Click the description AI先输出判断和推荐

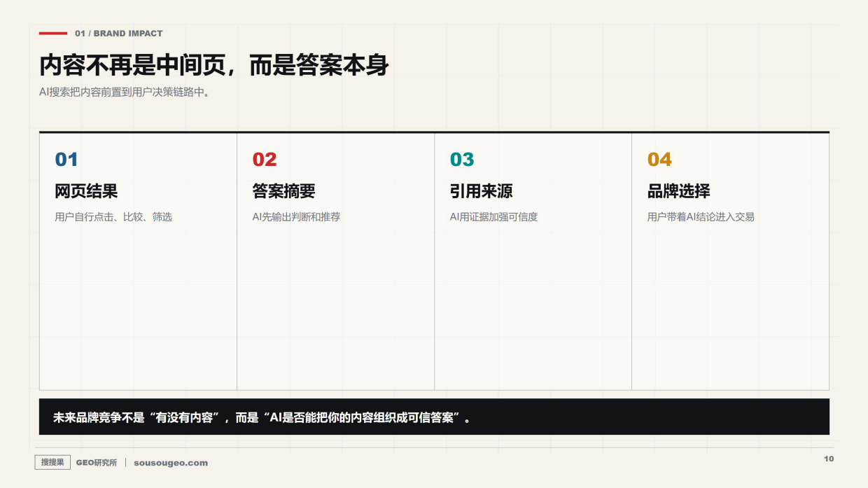click(x=296, y=217)
